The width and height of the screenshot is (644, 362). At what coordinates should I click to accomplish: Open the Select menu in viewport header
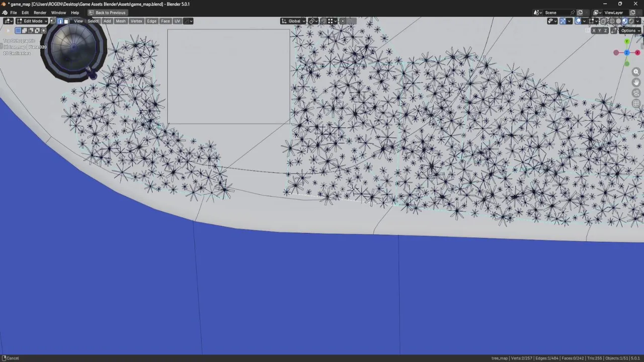pyautogui.click(x=93, y=21)
